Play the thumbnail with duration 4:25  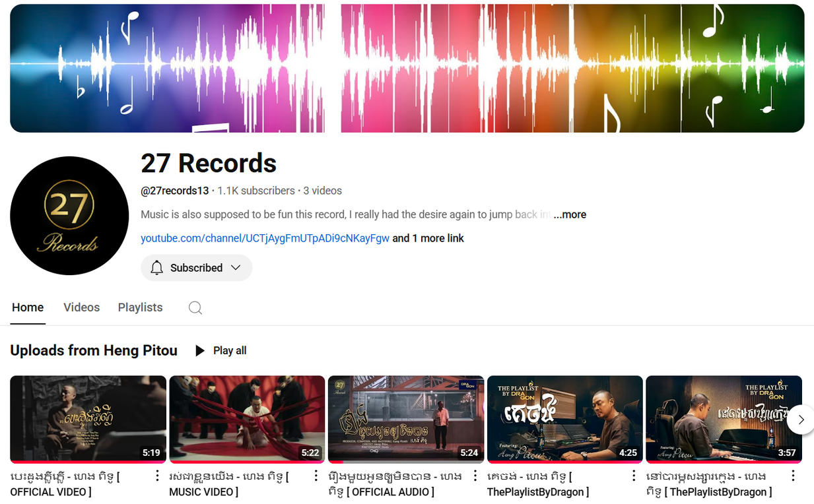point(565,420)
